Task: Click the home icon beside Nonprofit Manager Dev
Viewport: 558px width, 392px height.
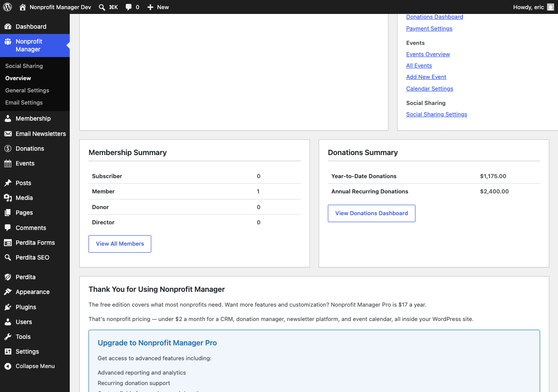Action: [23, 7]
